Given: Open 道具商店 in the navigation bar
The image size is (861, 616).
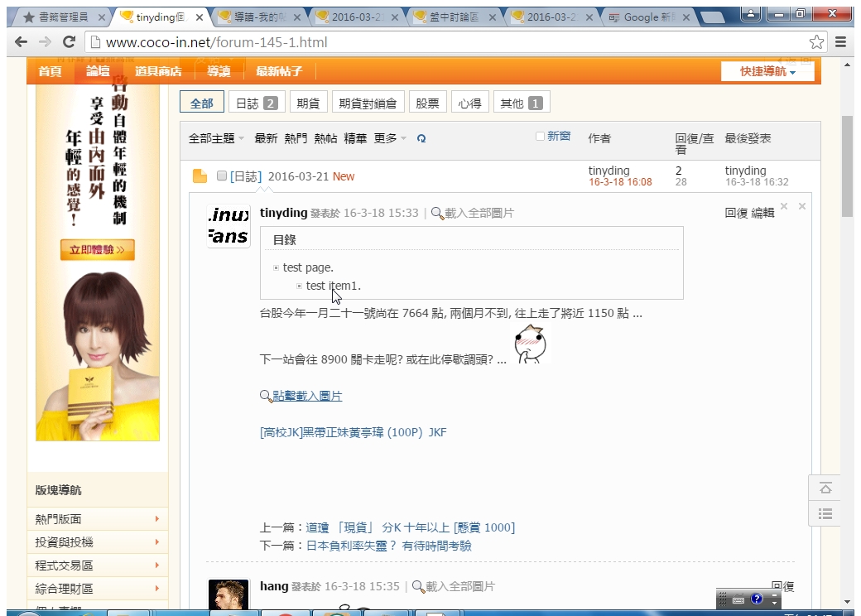Looking at the screenshot, I should (x=158, y=71).
